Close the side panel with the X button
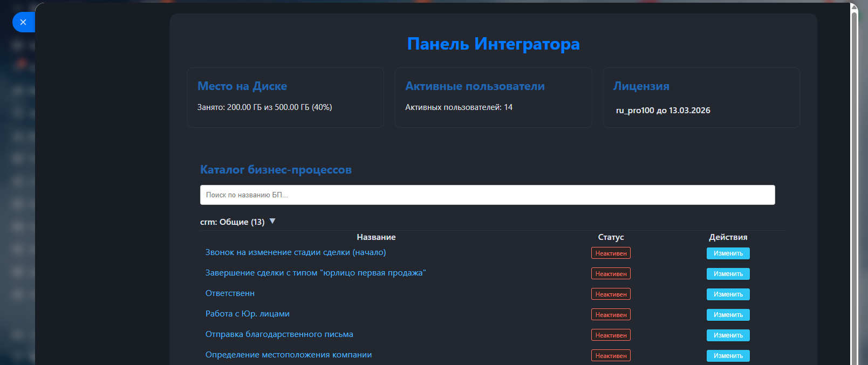Screen dimensions: 868x365 (x=23, y=22)
